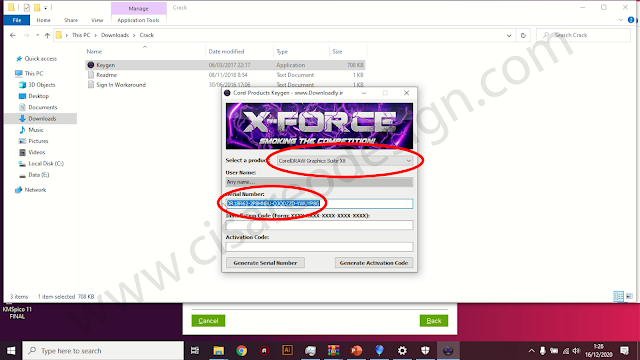
Task: Open the Select a product dropdown
Action: [x=345, y=161]
